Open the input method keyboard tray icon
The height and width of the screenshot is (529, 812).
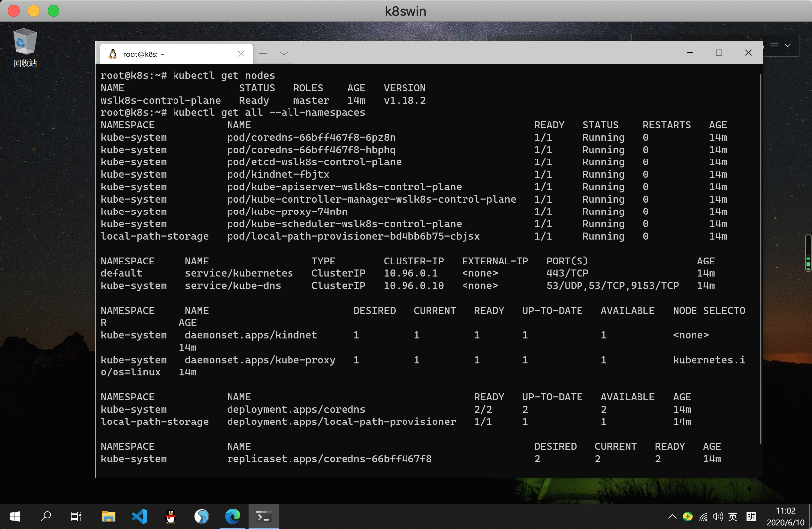coord(751,517)
